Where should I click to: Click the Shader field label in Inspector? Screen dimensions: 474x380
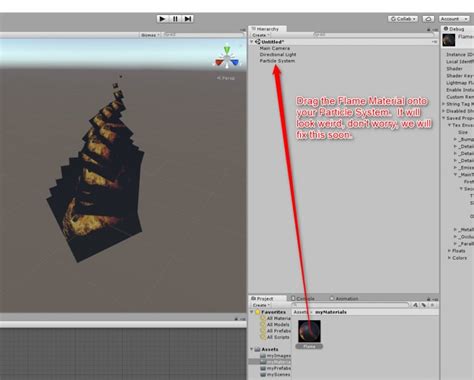coord(454,69)
